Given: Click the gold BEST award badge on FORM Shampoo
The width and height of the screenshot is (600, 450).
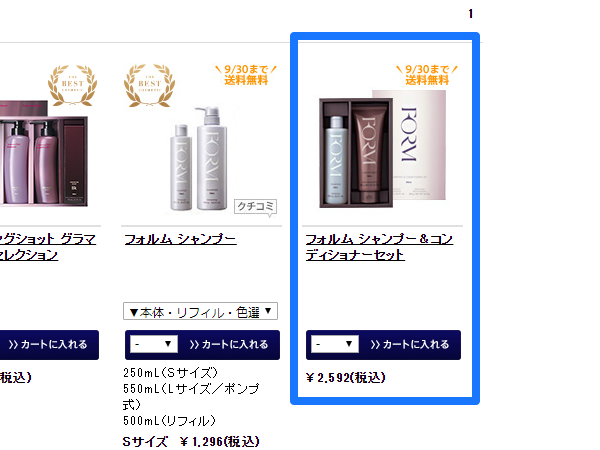Looking at the screenshot, I should pyautogui.click(x=149, y=85).
